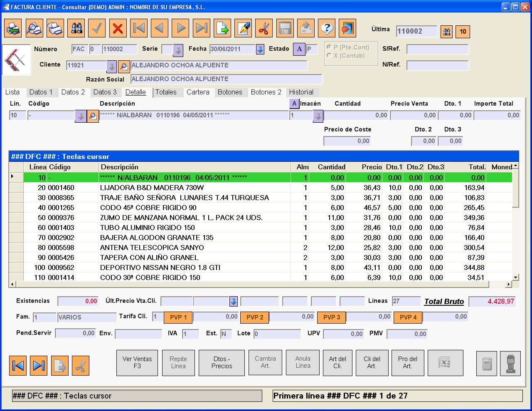Open the Datos 2 tab
This screenshot has width=532, height=411.
point(73,92)
